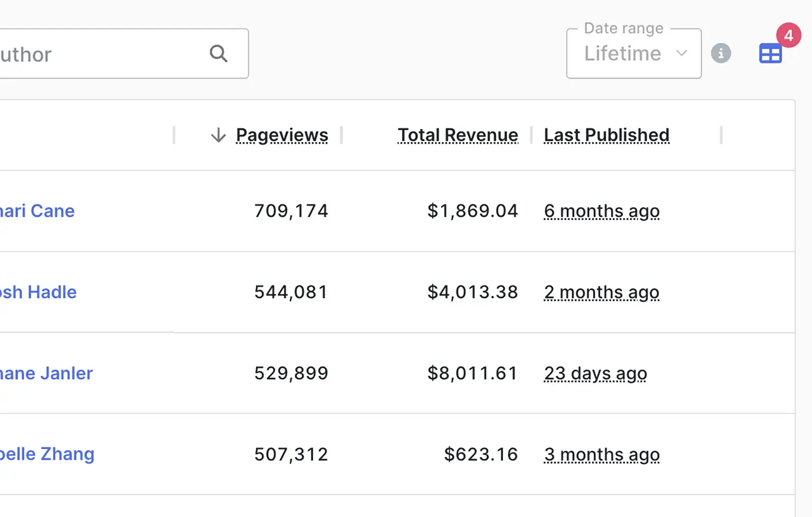This screenshot has height=517, width=812.
Task: Click the '23 days ago' published date
Action: [x=595, y=373]
